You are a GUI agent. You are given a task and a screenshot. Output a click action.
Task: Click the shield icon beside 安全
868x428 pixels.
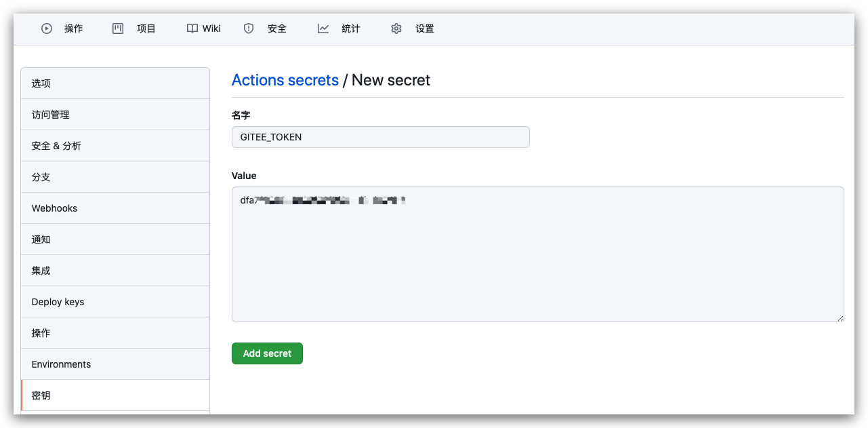[249, 28]
